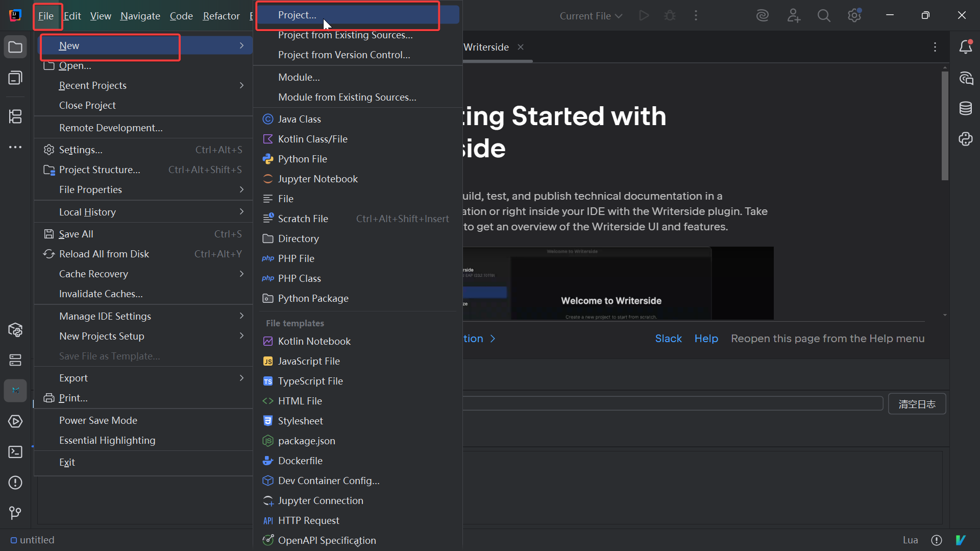Toggle Essential Highlighting option
Viewport: 980px width, 551px height.
tap(107, 440)
